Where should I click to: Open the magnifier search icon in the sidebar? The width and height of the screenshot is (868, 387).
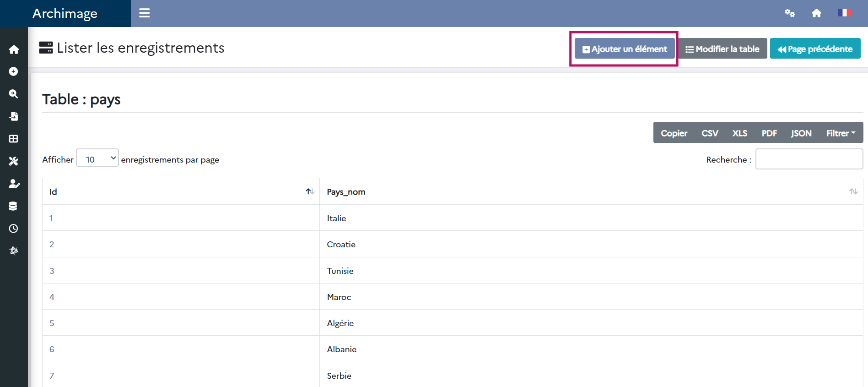tap(14, 94)
